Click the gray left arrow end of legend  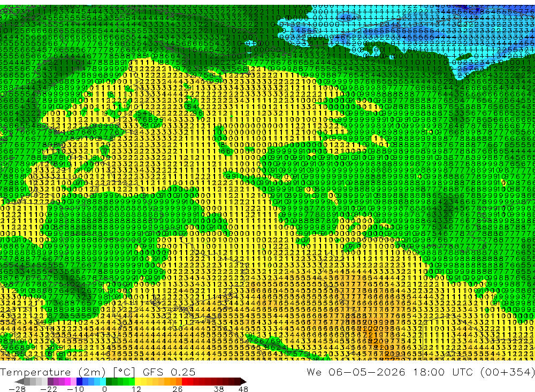click(x=19, y=382)
